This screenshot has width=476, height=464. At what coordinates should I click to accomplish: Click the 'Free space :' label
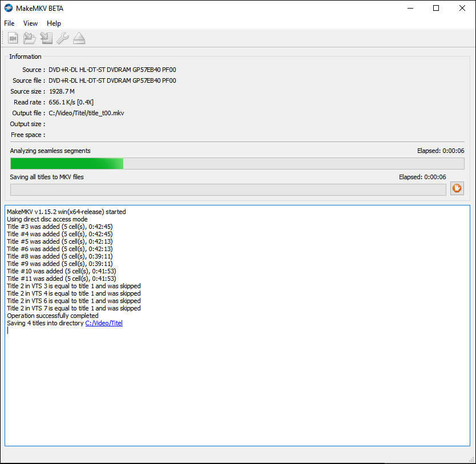click(x=28, y=135)
